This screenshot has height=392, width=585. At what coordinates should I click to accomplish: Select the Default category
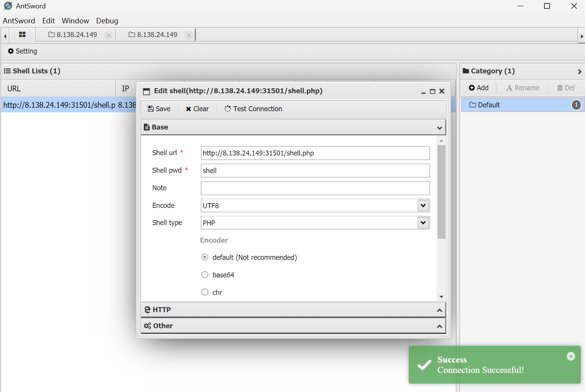pyautogui.click(x=489, y=105)
